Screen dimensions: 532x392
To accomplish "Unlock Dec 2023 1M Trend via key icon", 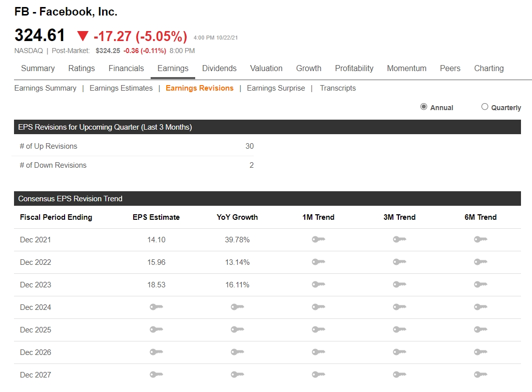I will [x=318, y=284].
